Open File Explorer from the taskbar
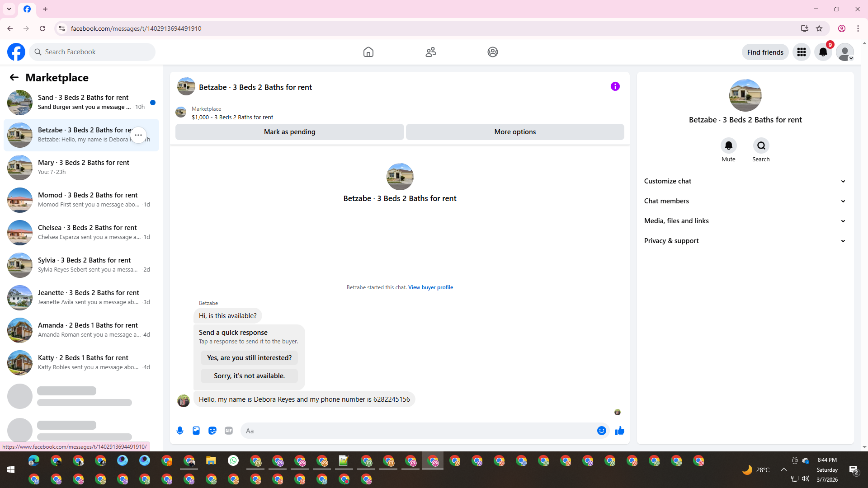This screenshot has height=488, width=868. (211, 460)
